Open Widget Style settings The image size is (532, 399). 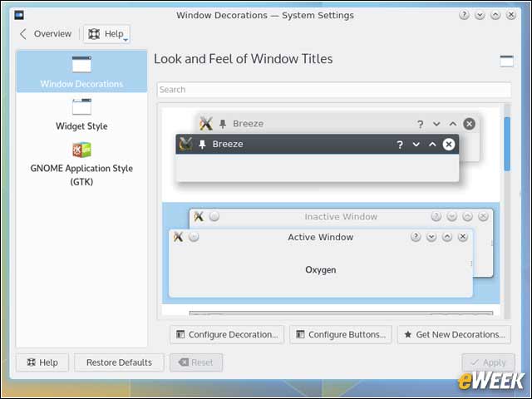click(x=81, y=115)
